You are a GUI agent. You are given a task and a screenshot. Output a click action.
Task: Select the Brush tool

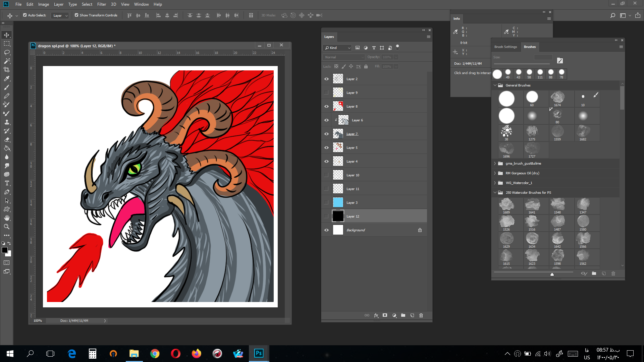tap(7, 87)
